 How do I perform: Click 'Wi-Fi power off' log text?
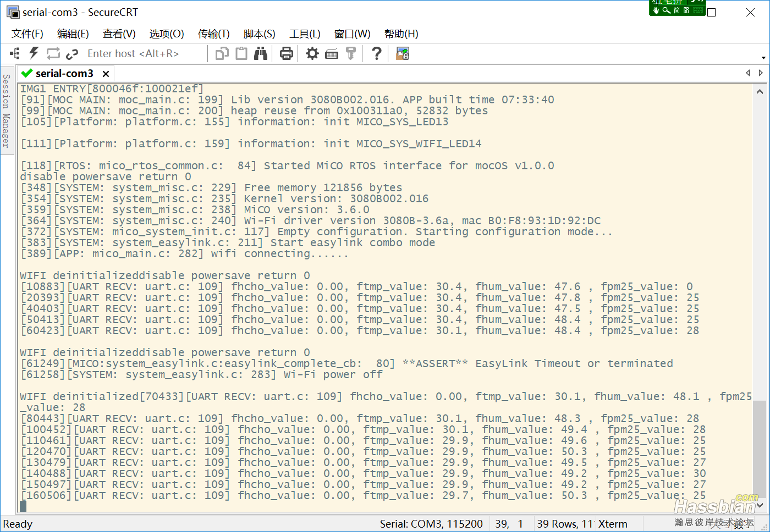[333, 374]
